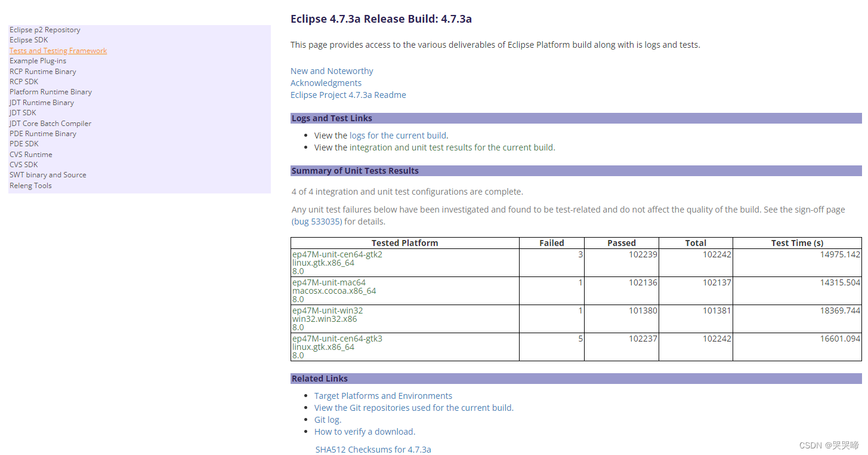Open Target Platforms and Environments link
This screenshot has width=868, height=455.
[383, 396]
